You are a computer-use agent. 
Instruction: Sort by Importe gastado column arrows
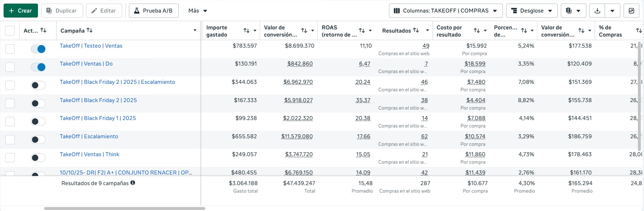point(246,31)
